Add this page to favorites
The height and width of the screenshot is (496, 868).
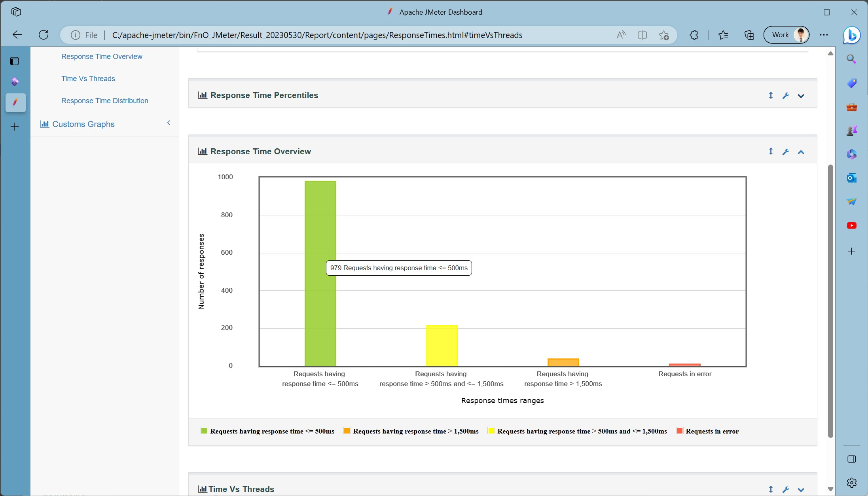(x=664, y=35)
